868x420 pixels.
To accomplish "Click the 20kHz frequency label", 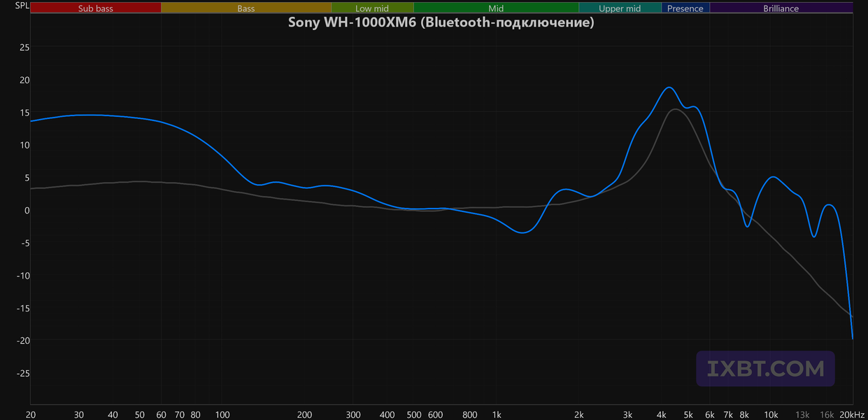I will tap(853, 414).
